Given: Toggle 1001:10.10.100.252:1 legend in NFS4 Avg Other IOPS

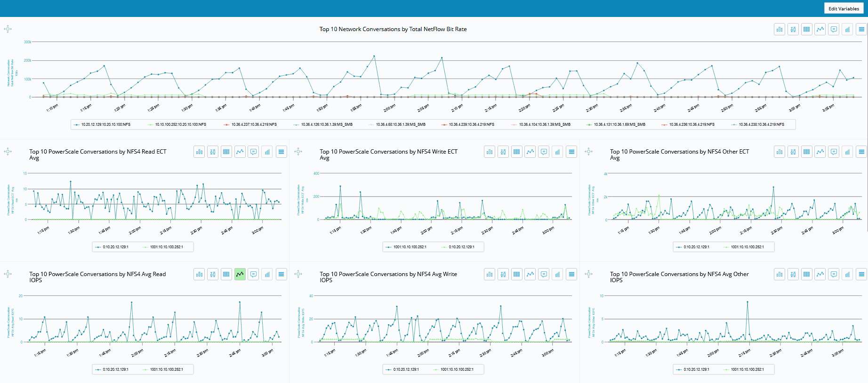Looking at the screenshot, I should click(744, 369).
